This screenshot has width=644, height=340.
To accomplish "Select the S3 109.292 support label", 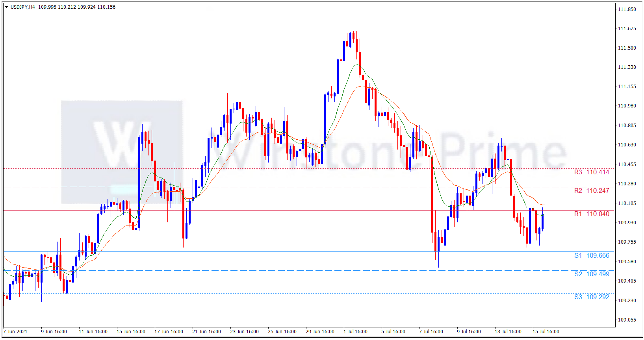I will tap(591, 297).
